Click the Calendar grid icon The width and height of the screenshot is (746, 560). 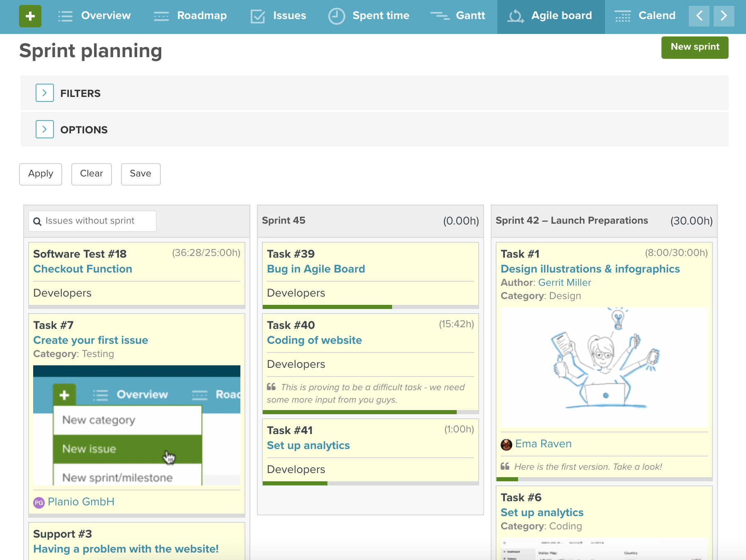click(622, 16)
